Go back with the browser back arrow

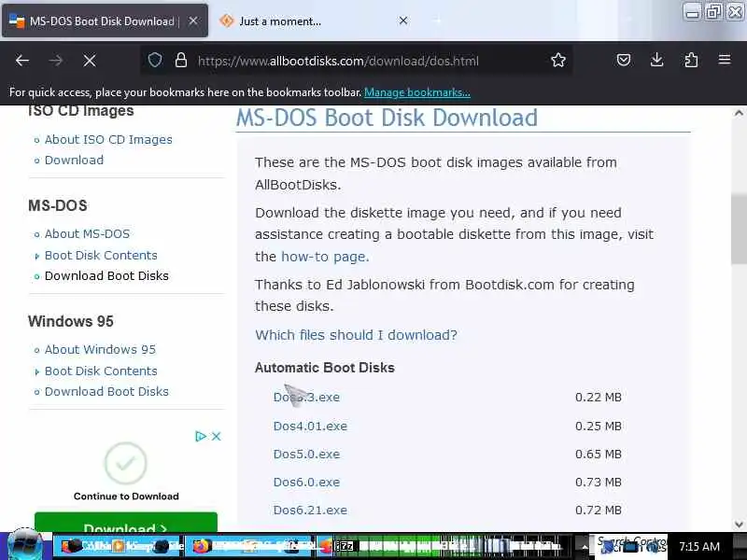[22, 61]
